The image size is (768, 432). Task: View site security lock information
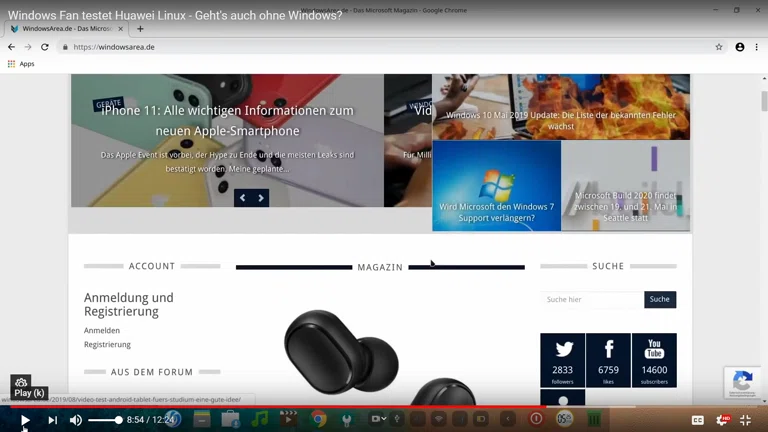(x=65, y=47)
